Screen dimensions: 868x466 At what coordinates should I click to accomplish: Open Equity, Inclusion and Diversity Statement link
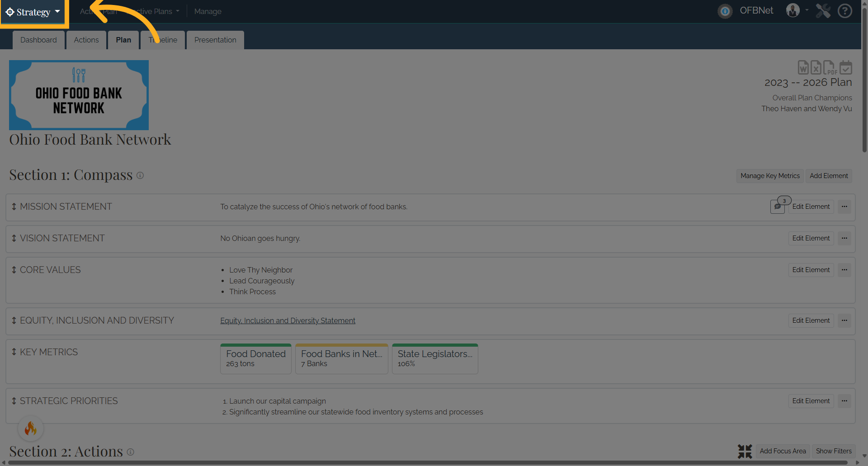tap(288, 320)
